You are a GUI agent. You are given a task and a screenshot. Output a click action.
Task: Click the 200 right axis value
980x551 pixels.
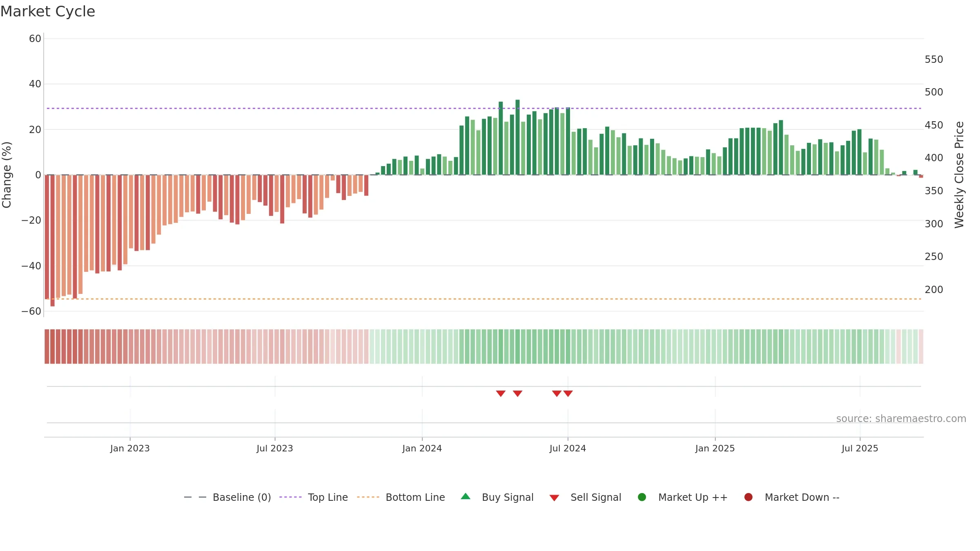[x=934, y=290]
